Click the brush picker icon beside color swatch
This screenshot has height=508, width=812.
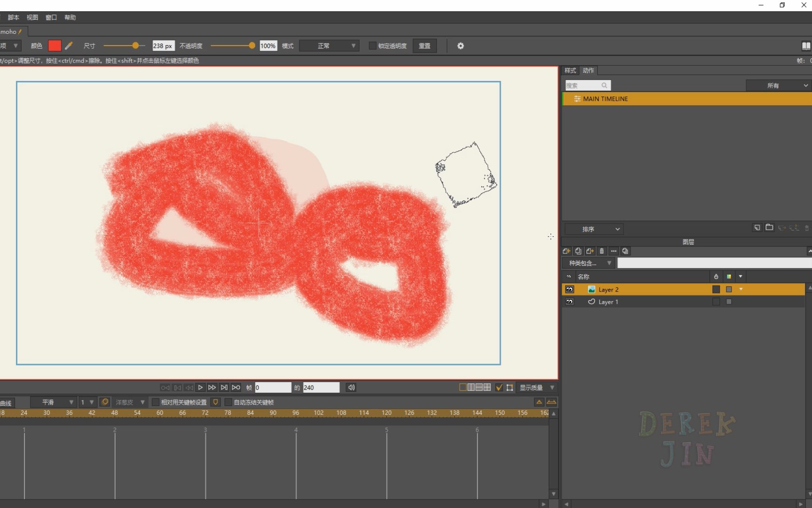pyautogui.click(x=69, y=46)
